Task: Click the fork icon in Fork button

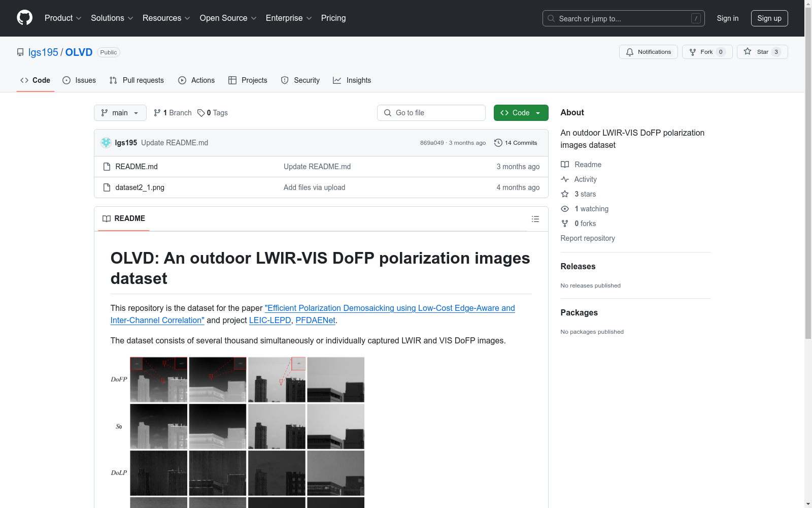Action: [693, 52]
